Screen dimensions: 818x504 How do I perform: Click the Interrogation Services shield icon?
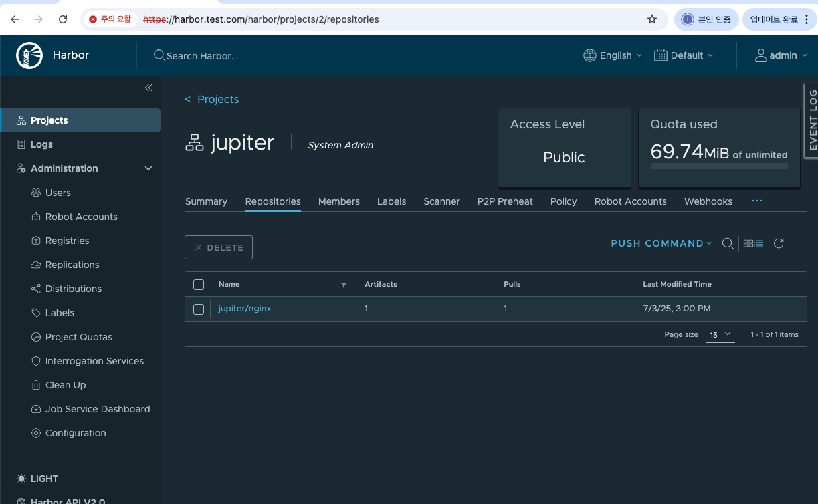pyautogui.click(x=36, y=361)
